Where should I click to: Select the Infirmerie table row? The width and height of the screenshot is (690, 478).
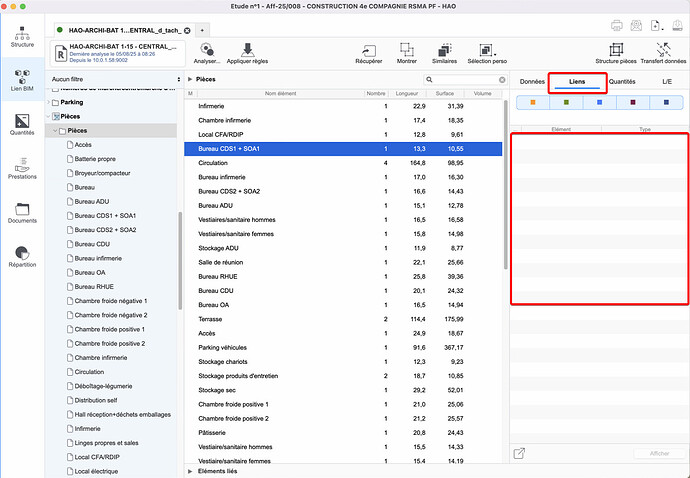[343, 106]
